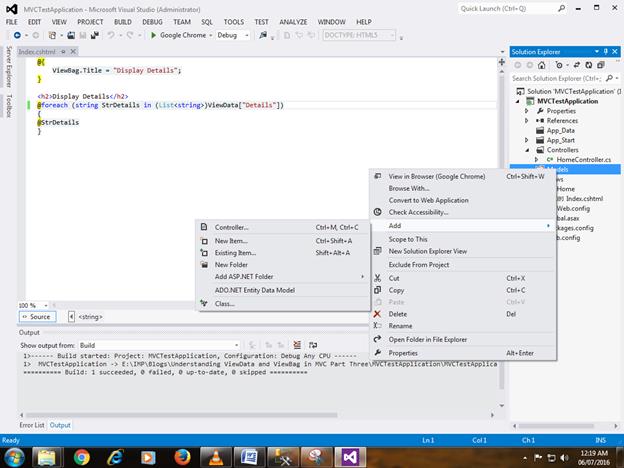
Task: Click the green Start debugging play icon
Action: pos(153,35)
